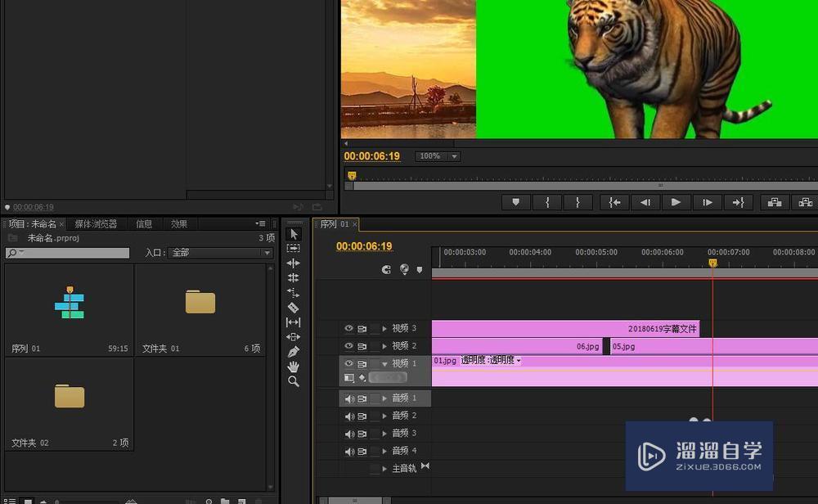
Task: Toggle the eye on 视频 2 track
Action: pyautogui.click(x=349, y=346)
